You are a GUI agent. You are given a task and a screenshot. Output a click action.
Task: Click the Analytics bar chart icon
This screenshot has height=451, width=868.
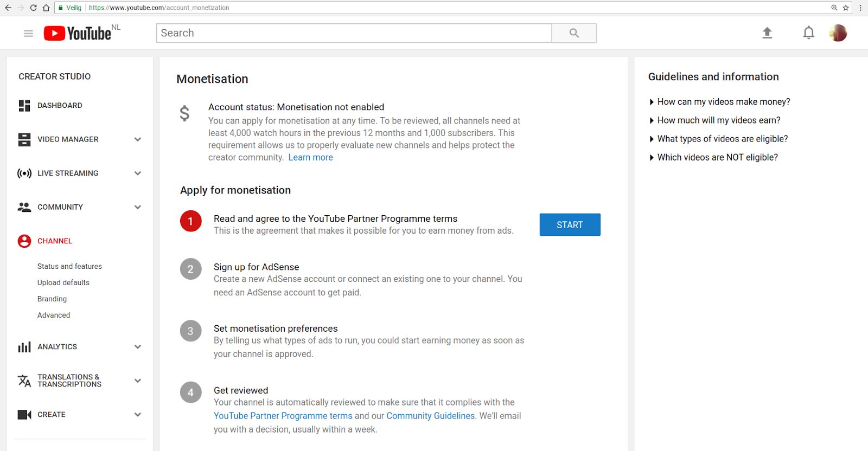coord(24,347)
